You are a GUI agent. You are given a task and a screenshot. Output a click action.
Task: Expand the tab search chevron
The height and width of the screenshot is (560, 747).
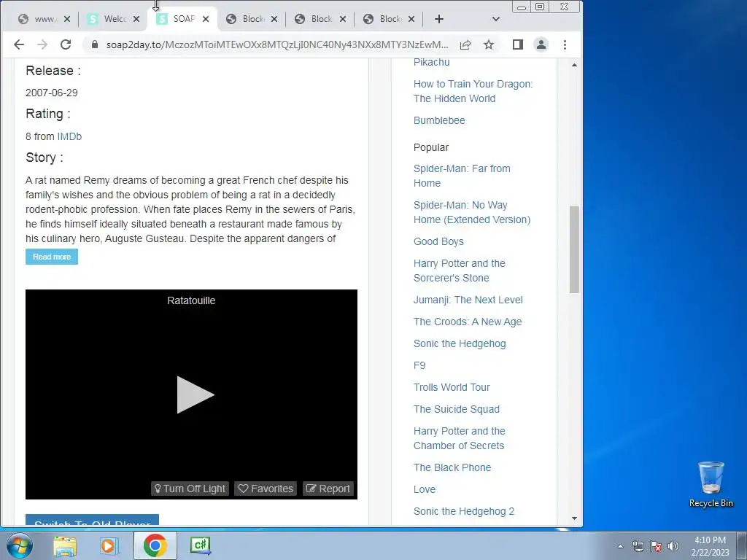(x=496, y=19)
